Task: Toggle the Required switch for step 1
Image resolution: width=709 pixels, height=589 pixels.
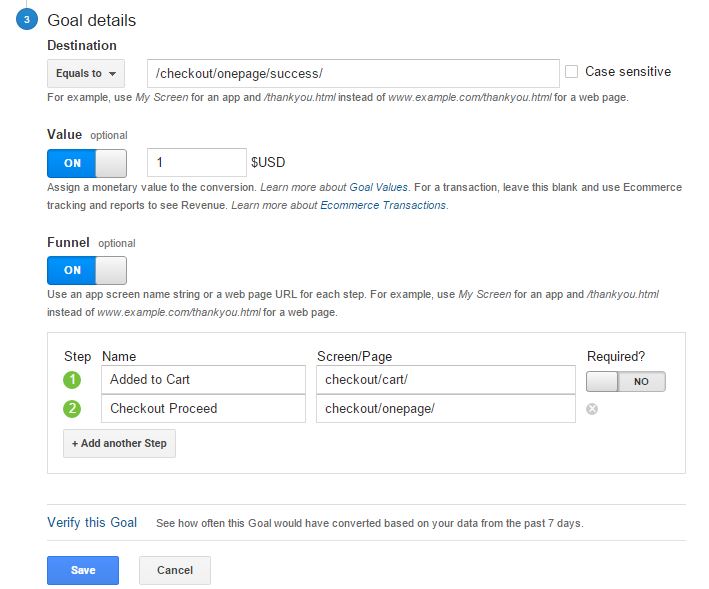Action: click(625, 381)
